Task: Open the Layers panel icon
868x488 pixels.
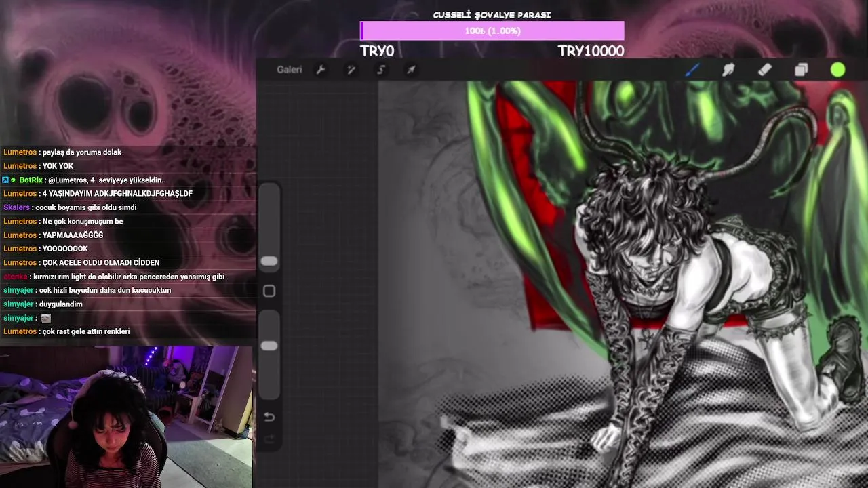Action: [x=801, y=70]
